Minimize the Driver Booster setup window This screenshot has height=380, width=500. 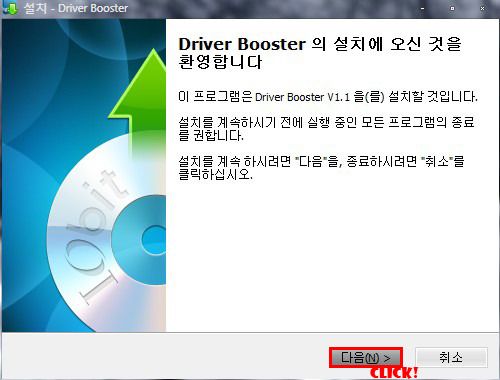click(422, 8)
